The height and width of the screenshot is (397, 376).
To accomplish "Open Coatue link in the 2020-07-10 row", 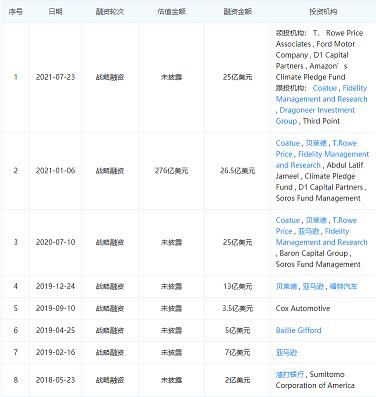I will [x=288, y=220].
